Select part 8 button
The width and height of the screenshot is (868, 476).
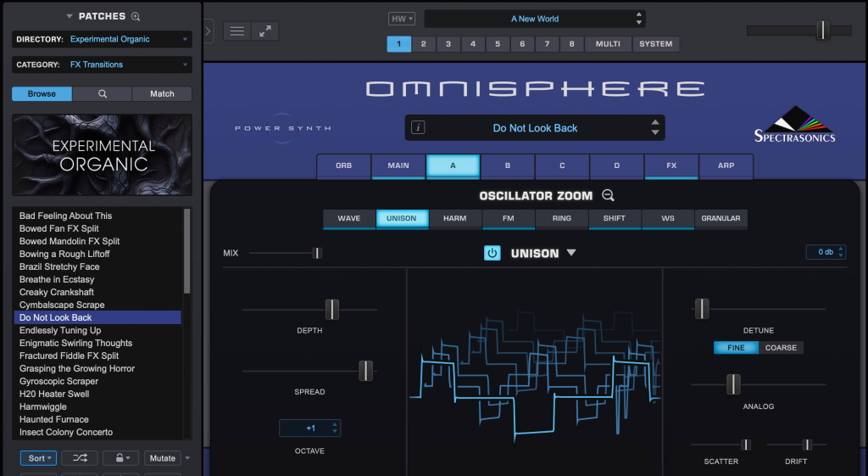coord(572,44)
